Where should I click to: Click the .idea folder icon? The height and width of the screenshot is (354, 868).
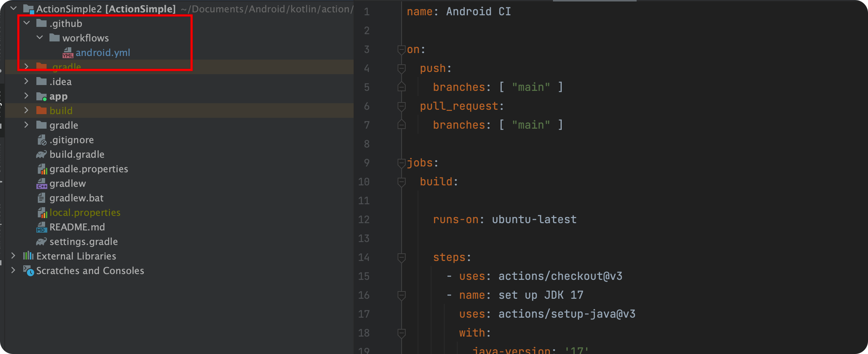click(x=41, y=81)
